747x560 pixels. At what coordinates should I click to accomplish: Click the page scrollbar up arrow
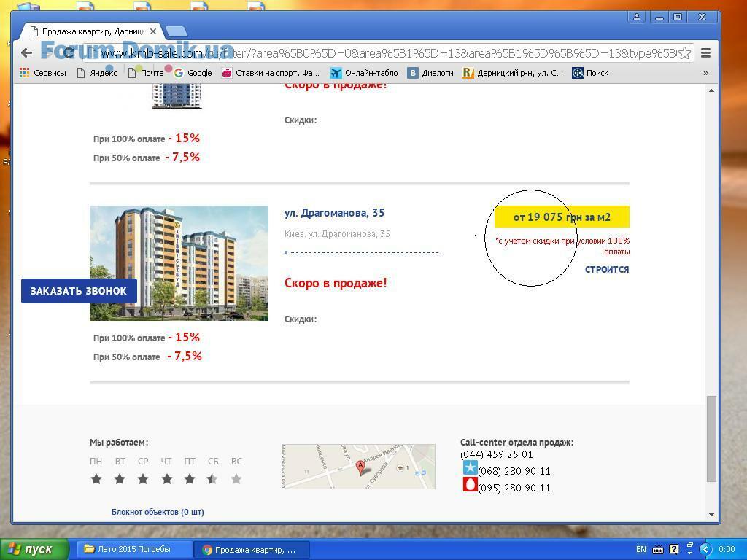(x=711, y=90)
